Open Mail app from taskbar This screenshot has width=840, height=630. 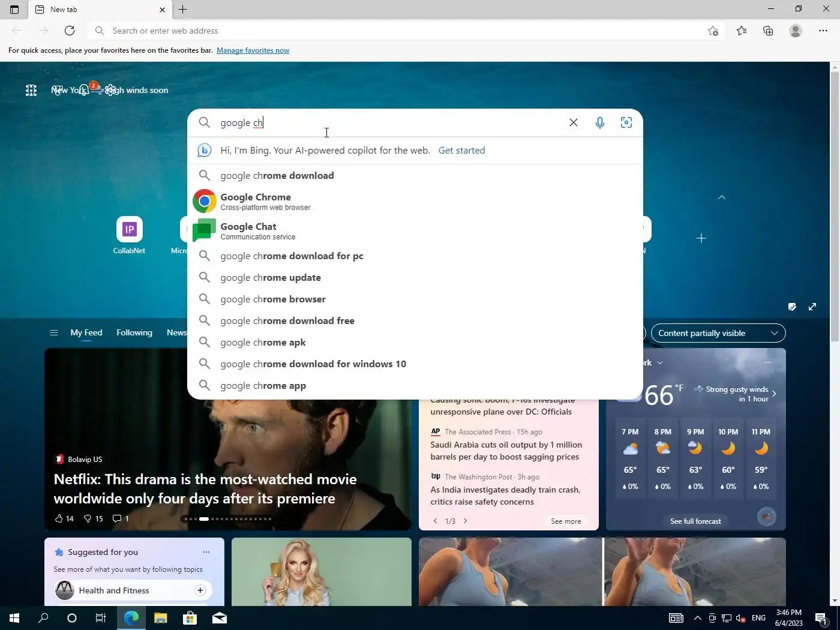click(x=220, y=618)
